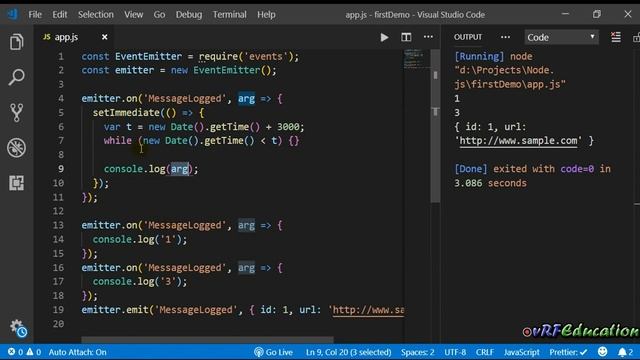Change indentation via Spaces: 2
Image resolution: width=640 pixels, height=360 pixels.
(x=417, y=352)
